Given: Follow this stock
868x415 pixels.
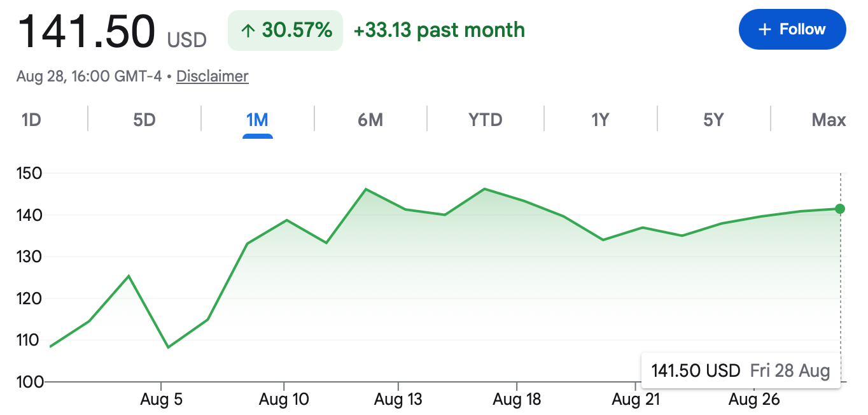Looking at the screenshot, I should pyautogui.click(x=792, y=29).
